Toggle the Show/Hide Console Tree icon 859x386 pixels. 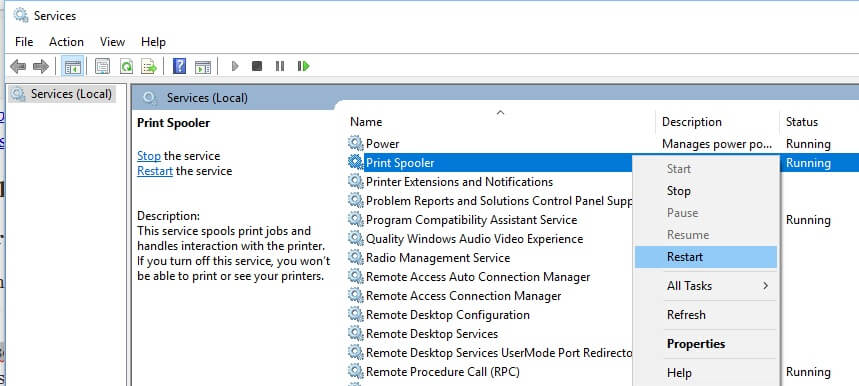click(x=72, y=67)
